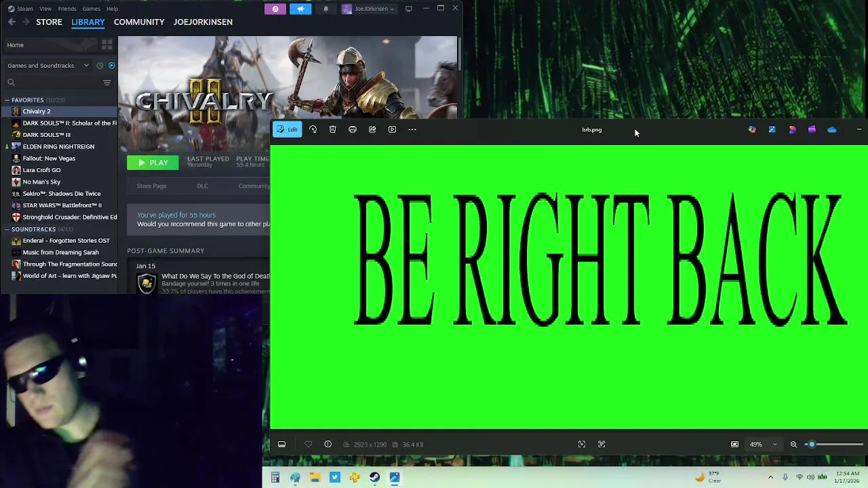Image resolution: width=868 pixels, height=488 pixels.
Task: Open the Games menu in Steam
Action: [x=91, y=9]
